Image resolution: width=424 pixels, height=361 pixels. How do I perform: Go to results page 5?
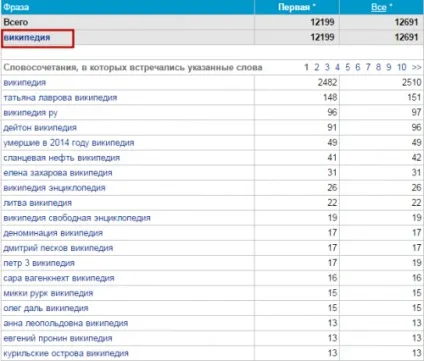coord(348,67)
